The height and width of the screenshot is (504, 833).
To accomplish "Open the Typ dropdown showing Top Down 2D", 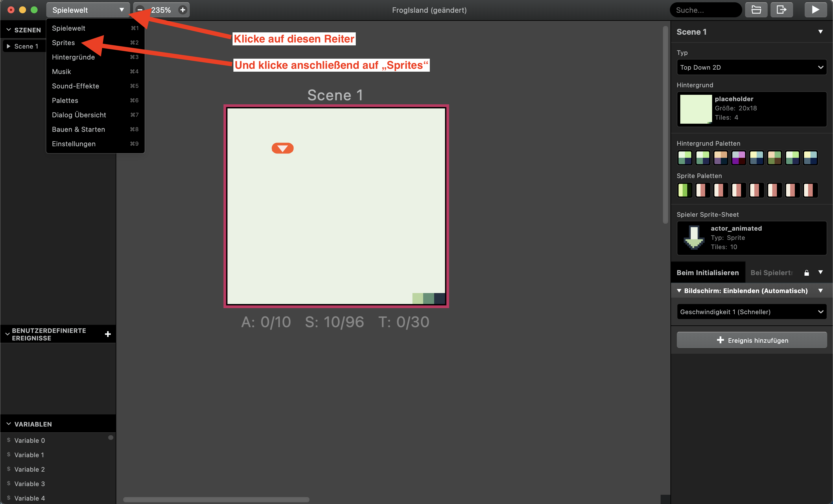I will pyautogui.click(x=751, y=67).
